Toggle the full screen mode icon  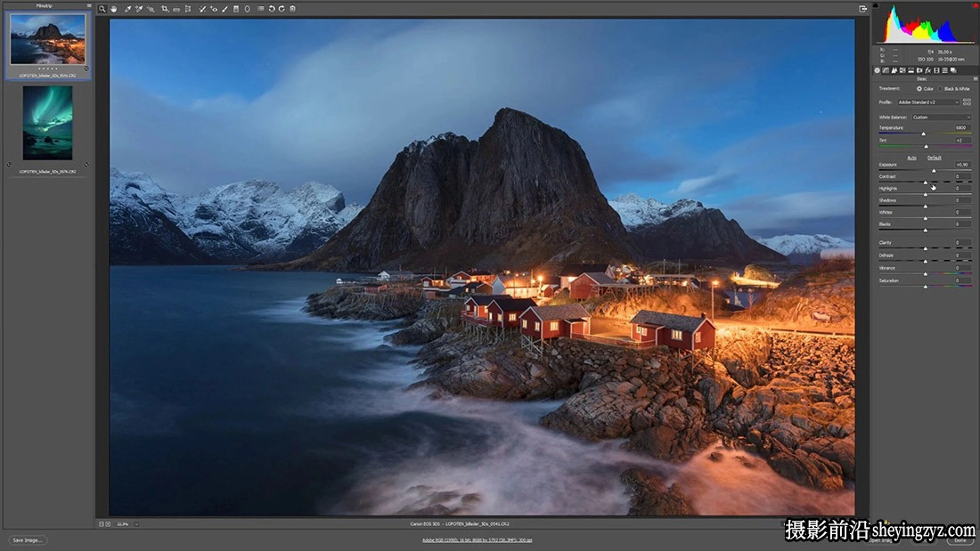(x=863, y=9)
